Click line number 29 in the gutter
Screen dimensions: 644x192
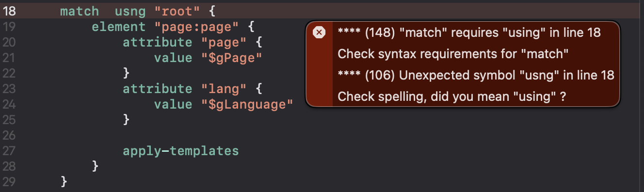(10, 182)
